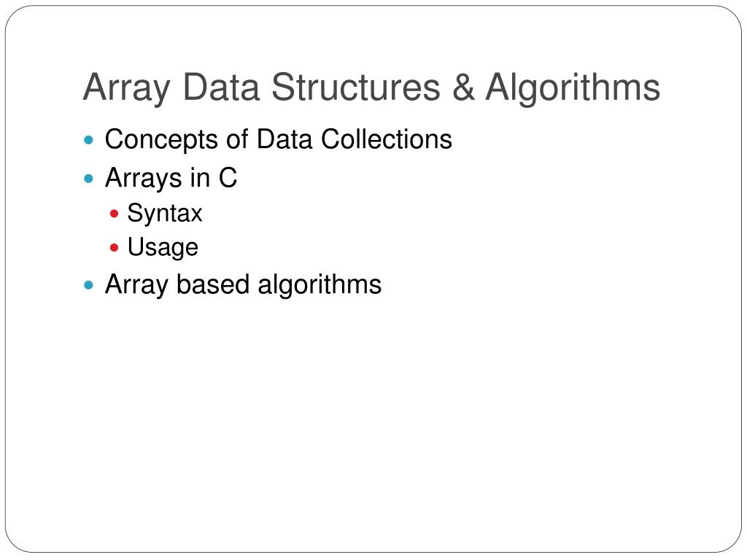Click the ampersand symbol in the slide title
Viewport: 747px width, 560px height.
tap(463, 87)
